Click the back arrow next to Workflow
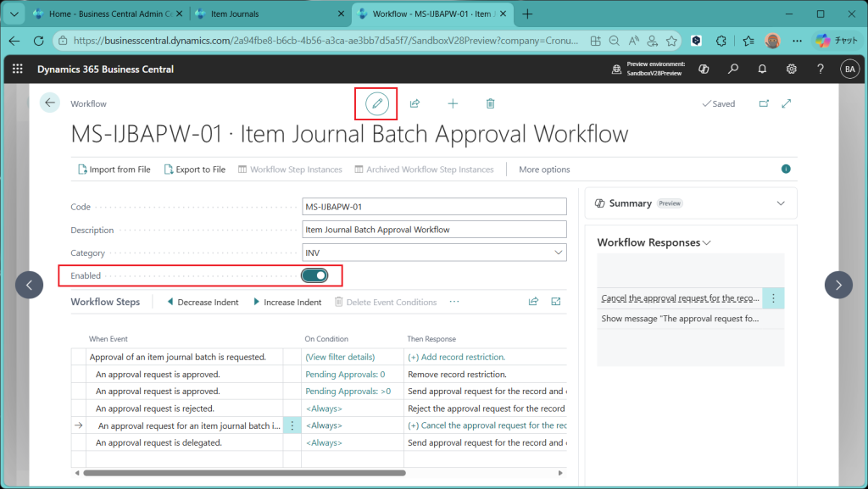The height and width of the screenshot is (489, 868). point(50,103)
